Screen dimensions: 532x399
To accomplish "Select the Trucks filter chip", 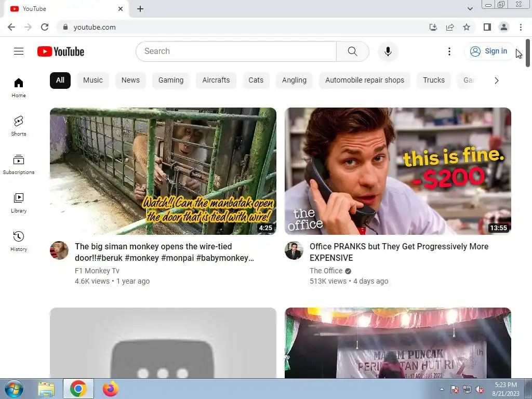I will point(434,81).
